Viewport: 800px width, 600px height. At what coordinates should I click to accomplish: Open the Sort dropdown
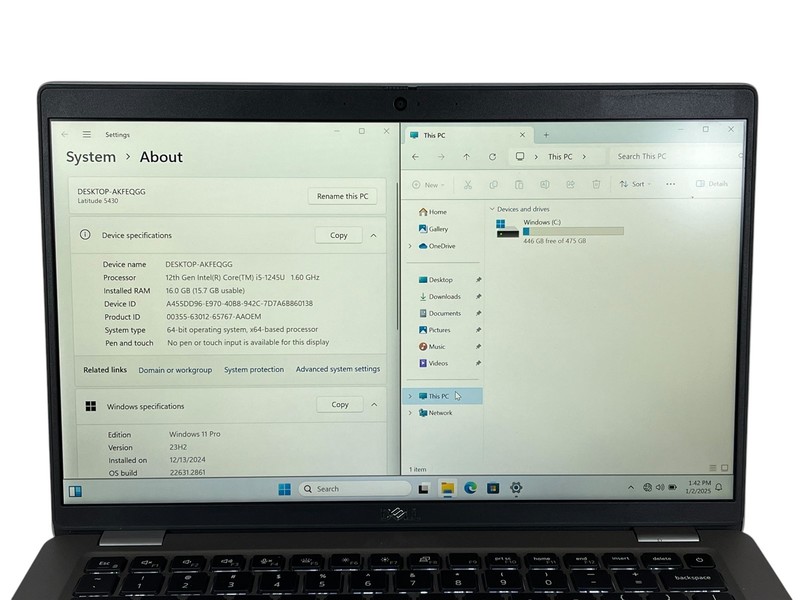(635, 184)
